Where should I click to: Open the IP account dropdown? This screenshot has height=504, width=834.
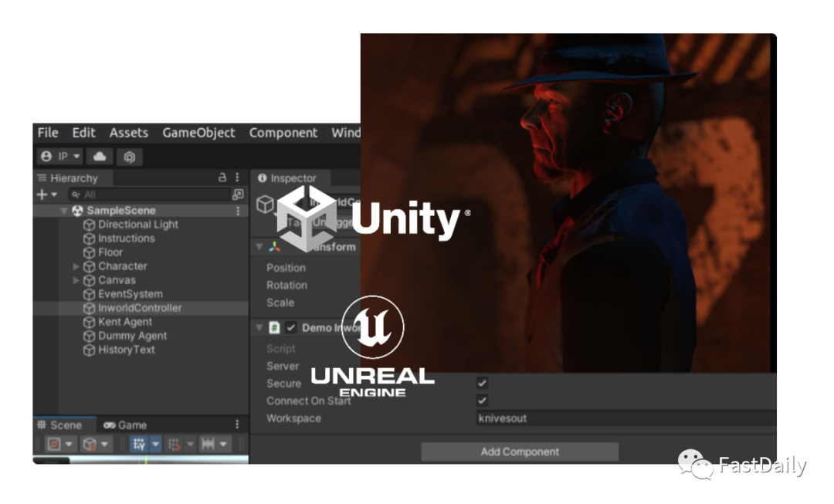click(x=60, y=157)
